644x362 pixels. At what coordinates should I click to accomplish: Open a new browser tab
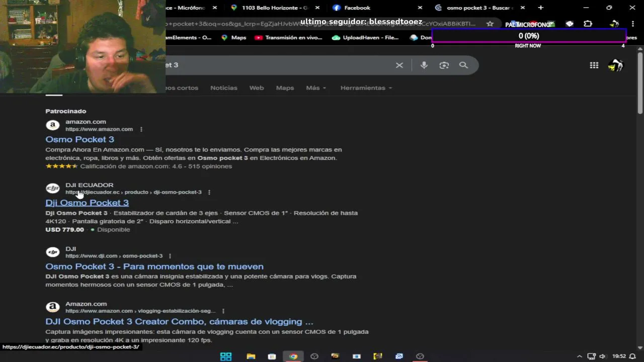tap(541, 8)
